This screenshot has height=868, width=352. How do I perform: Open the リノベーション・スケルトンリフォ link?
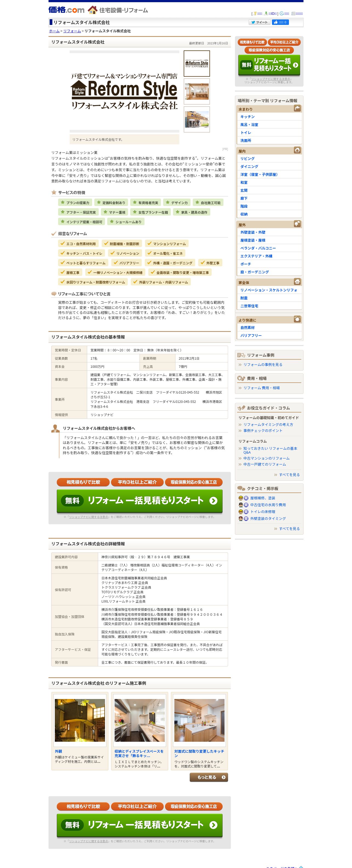coord(269,290)
